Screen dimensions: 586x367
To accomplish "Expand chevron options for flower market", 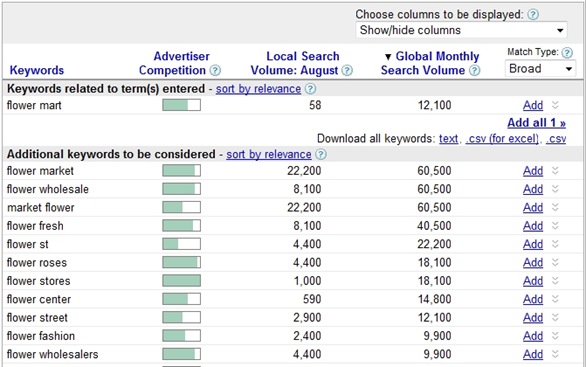I will (555, 171).
